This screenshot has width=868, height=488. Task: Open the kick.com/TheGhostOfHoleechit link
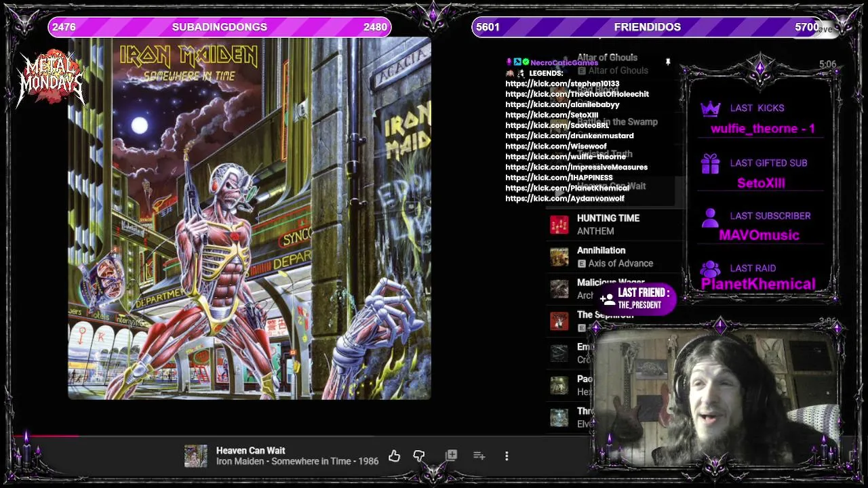click(x=577, y=94)
